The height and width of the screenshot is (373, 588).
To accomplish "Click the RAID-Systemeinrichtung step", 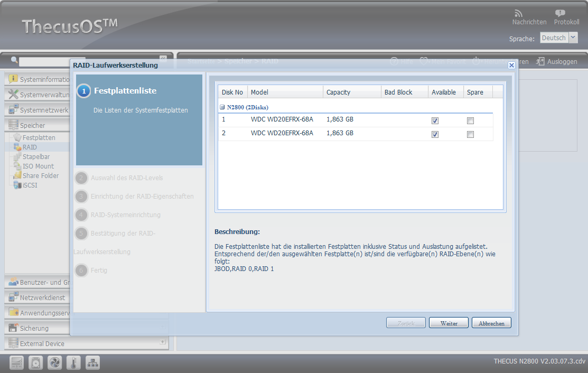I will point(126,215).
